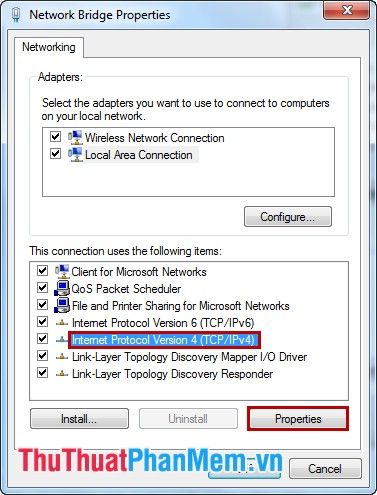Screen dimensions: 377x495
Task: Uncheck the Local Area Connection checkbox
Action: point(55,153)
